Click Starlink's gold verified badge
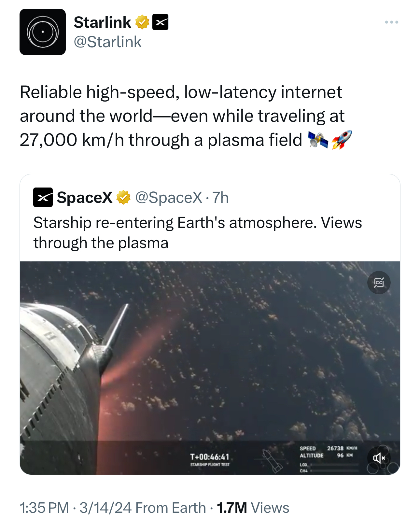 click(x=142, y=22)
